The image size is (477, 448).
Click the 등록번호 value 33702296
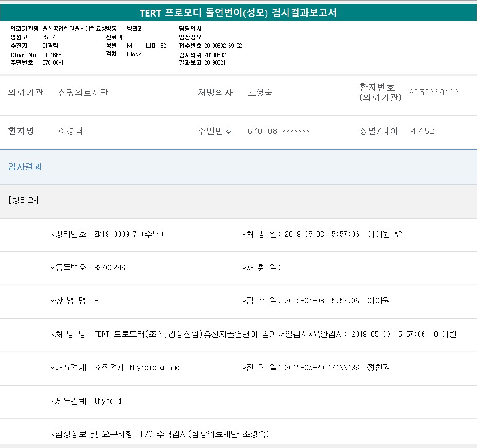[x=110, y=268]
